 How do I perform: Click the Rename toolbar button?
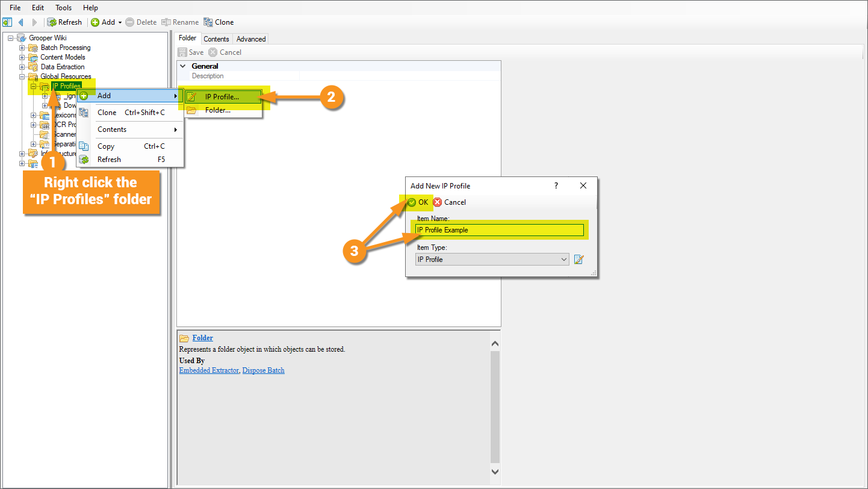[x=180, y=22]
